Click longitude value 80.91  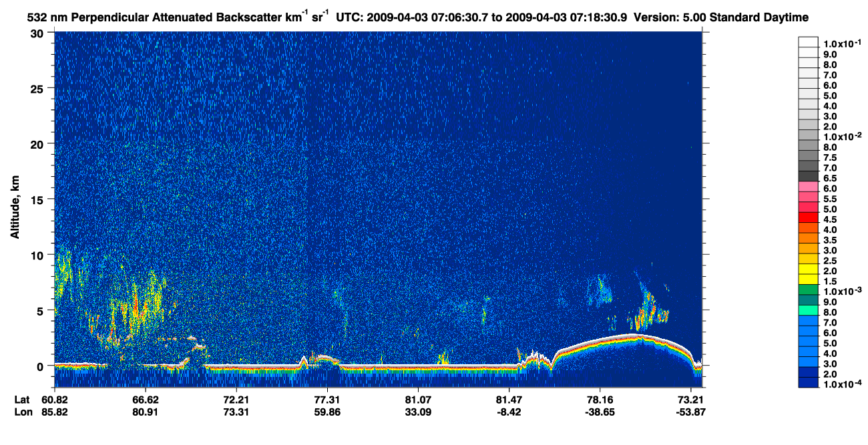(146, 412)
